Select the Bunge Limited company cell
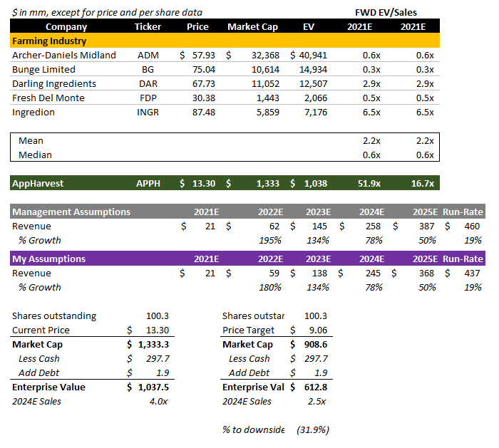Image resolution: width=499 pixels, height=448 pixels. [44, 70]
